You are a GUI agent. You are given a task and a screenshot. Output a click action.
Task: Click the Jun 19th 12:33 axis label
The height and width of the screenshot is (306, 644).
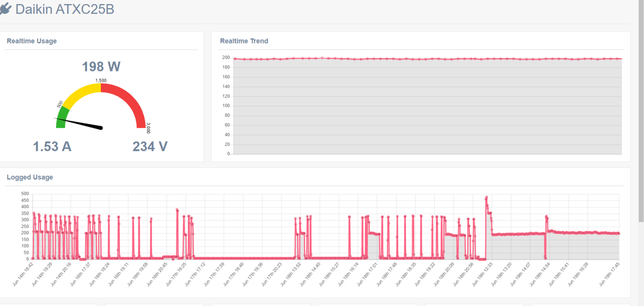click(x=483, y=274)
